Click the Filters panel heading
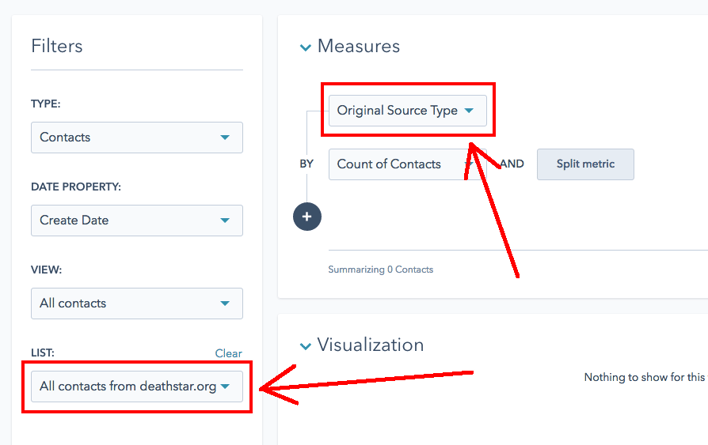This screenshot has height=445, width=708. [x=57, y=46]
